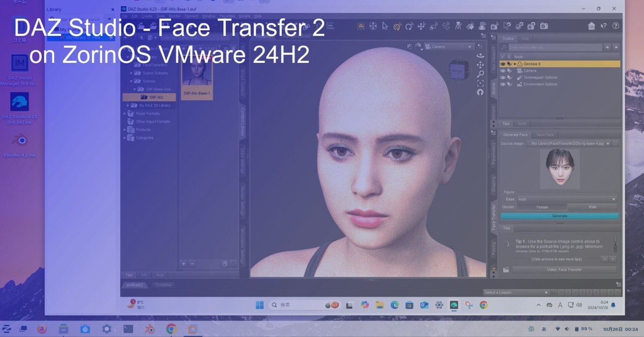The width and height of the screenshot is (644, 337).
Task: Open the Scripts menu
Action: pyautogui.click(x=245, y=16)
